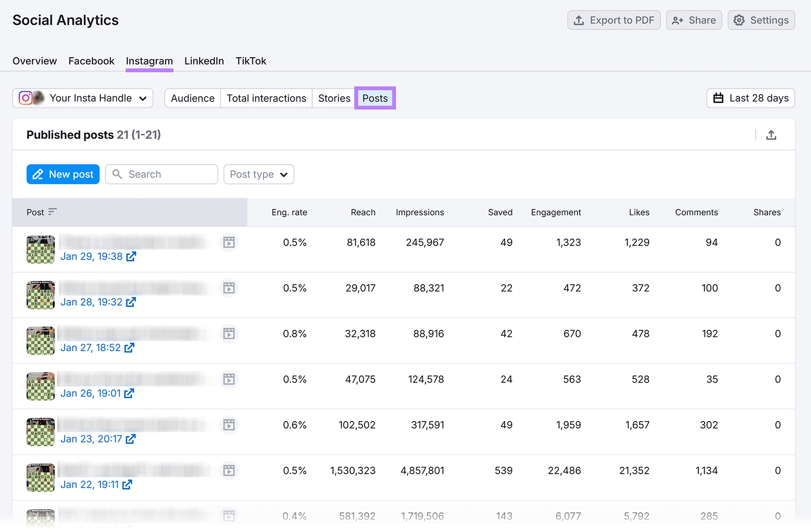
Task: Expand the Your Insta Handle account dropdown
Action: point(143,98)
